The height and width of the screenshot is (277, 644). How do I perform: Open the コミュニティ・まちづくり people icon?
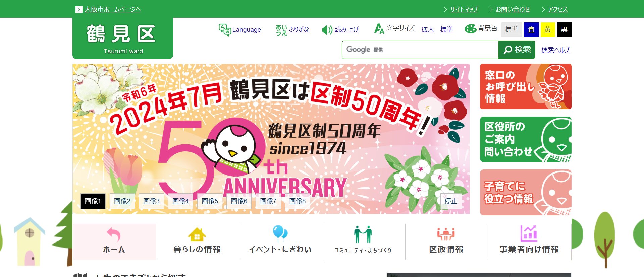point(363,234)
